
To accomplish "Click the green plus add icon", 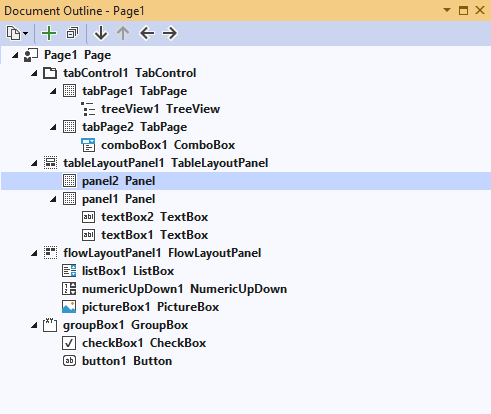I will (49, 33).
